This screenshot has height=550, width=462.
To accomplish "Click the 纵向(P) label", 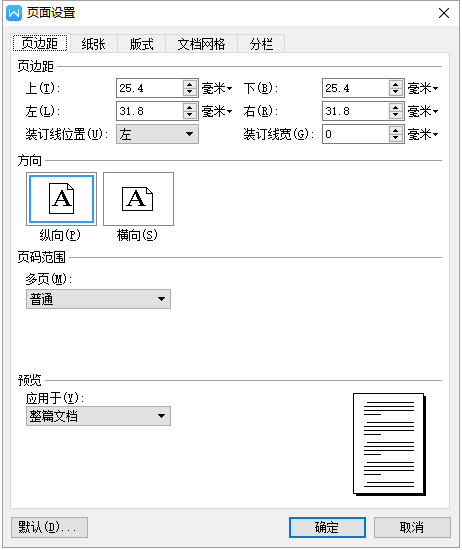I will (x=60, y=235).
